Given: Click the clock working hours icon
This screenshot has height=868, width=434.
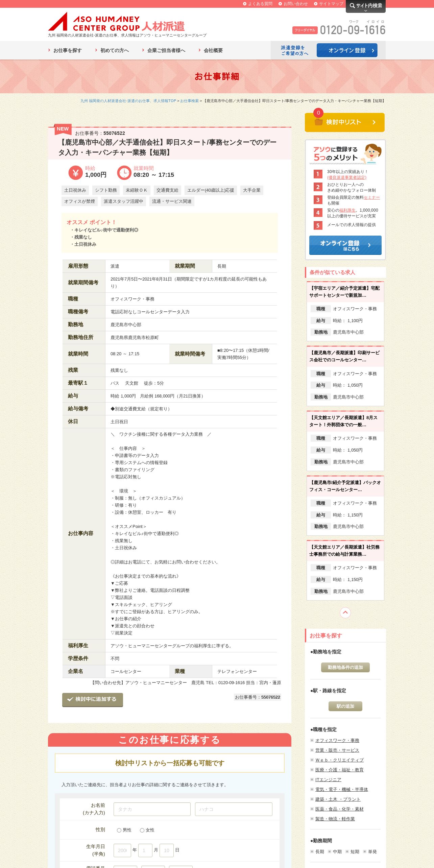Looking at the screenshot, I should pyautogui.click(x=124, y=173).
